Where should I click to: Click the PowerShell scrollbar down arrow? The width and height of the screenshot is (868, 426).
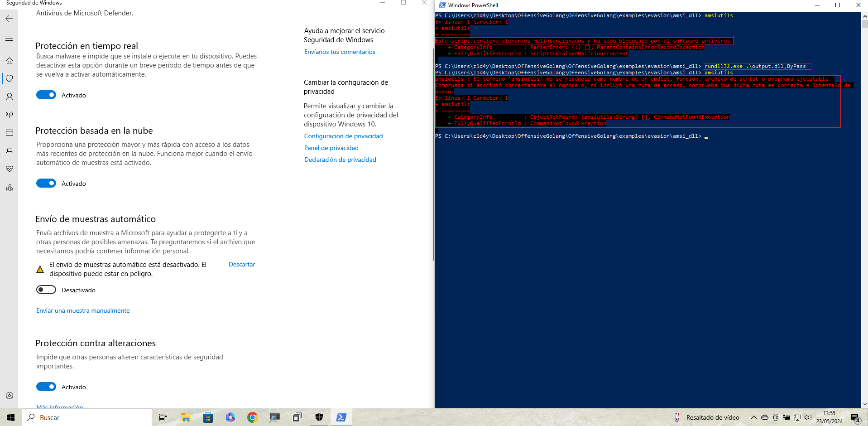864,404
